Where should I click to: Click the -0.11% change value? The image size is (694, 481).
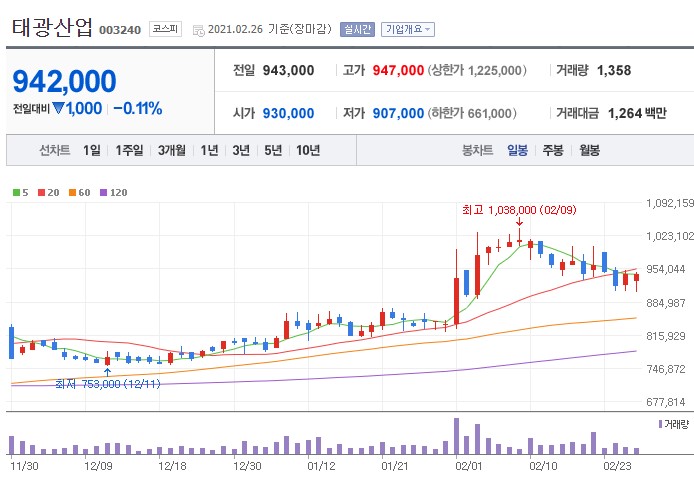[138, 108]
